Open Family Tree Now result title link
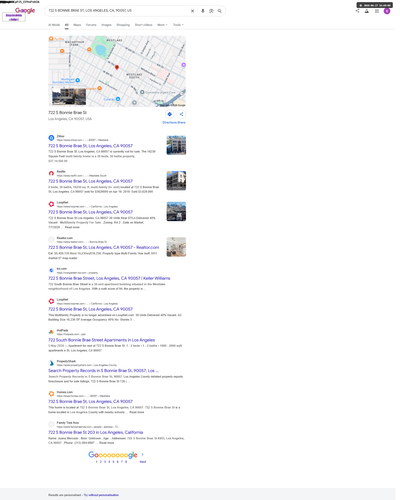This screenshot has height=500, width=400. coord(96,432)
